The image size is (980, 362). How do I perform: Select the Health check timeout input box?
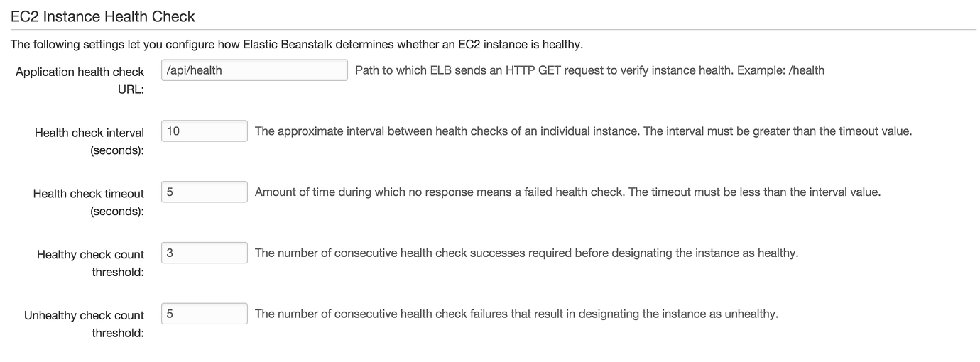[205, 192]
